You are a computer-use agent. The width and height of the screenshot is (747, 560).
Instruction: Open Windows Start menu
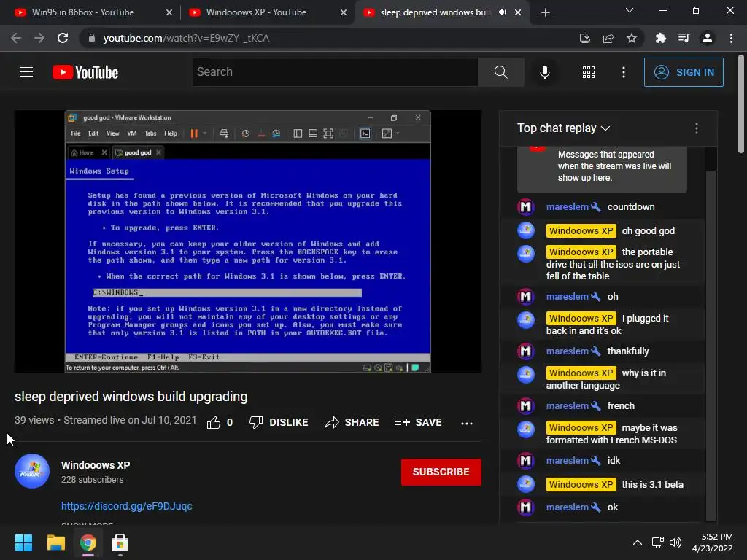(x=23, y=542)
